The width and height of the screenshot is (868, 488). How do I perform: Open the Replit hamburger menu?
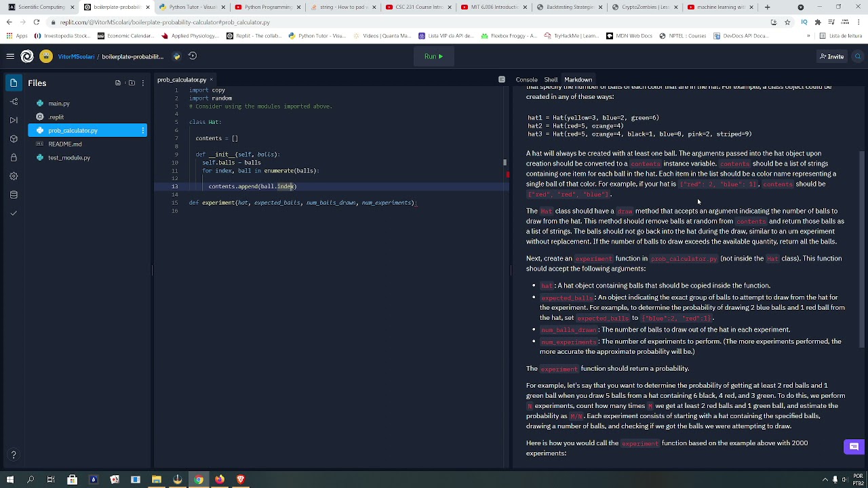tap(10, 56)
